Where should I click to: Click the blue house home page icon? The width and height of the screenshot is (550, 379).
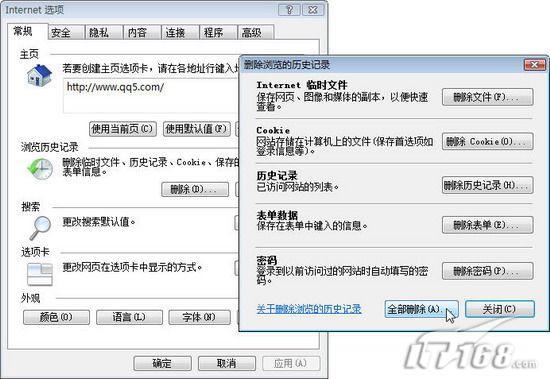pyautogui.click(x=40, y=75)
